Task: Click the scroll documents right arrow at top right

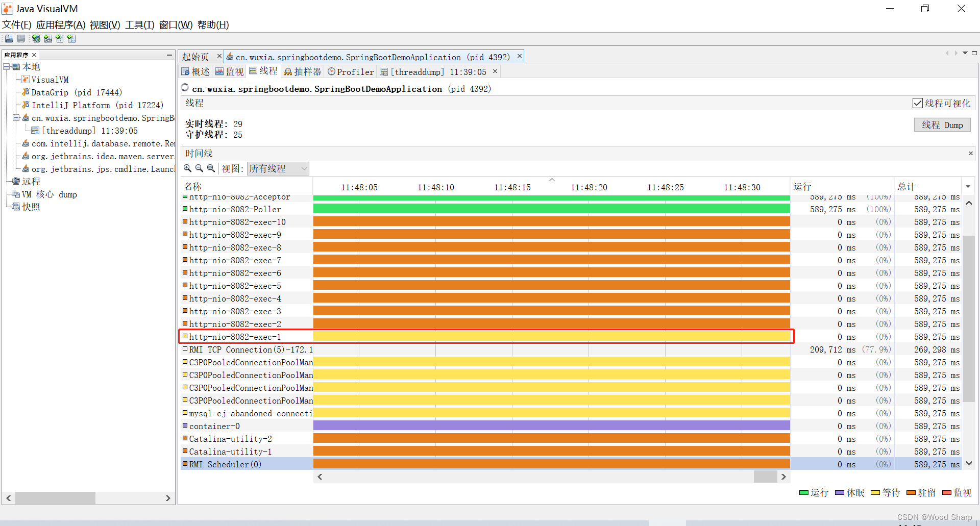Action: pos(956,53)
